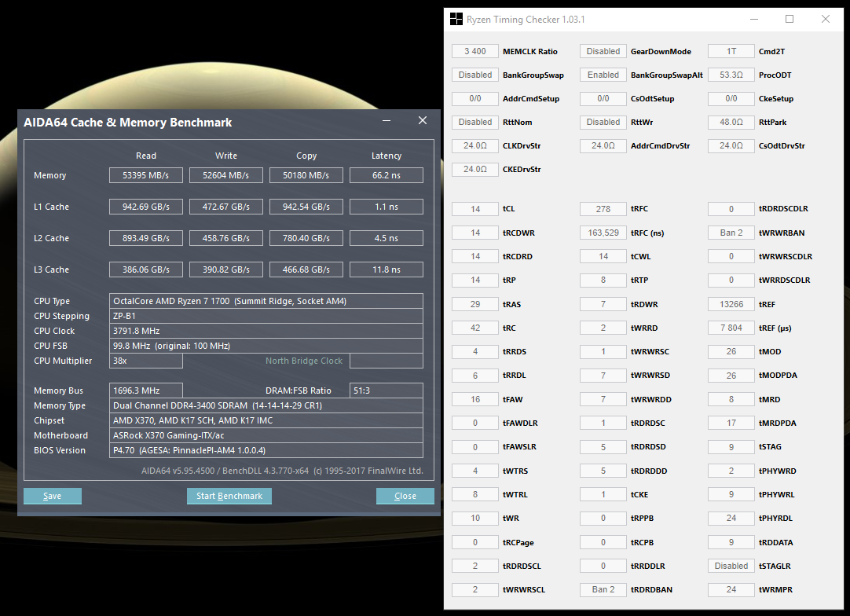
Task: Click the L2 Cache Read value 893.49 GB/s
Action: click(146, 238)
